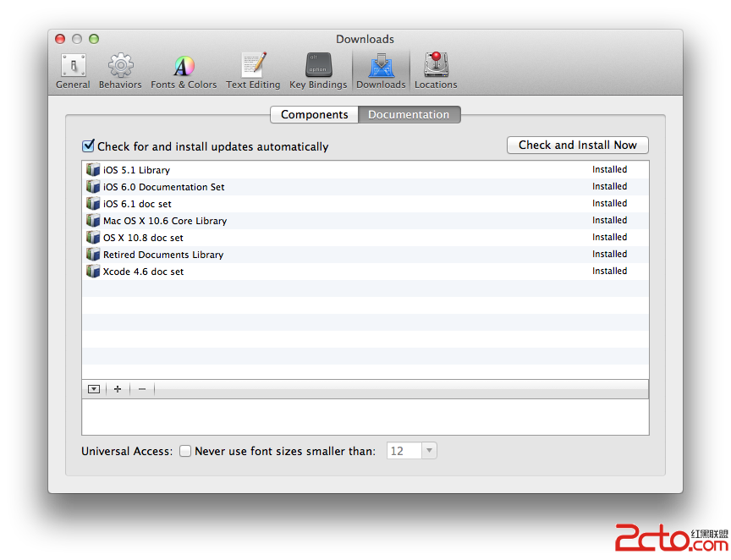Open the Text Editing preferences pane
This screenshot has width=731, height=560.
pyautogui.click(x=253, y=71)
